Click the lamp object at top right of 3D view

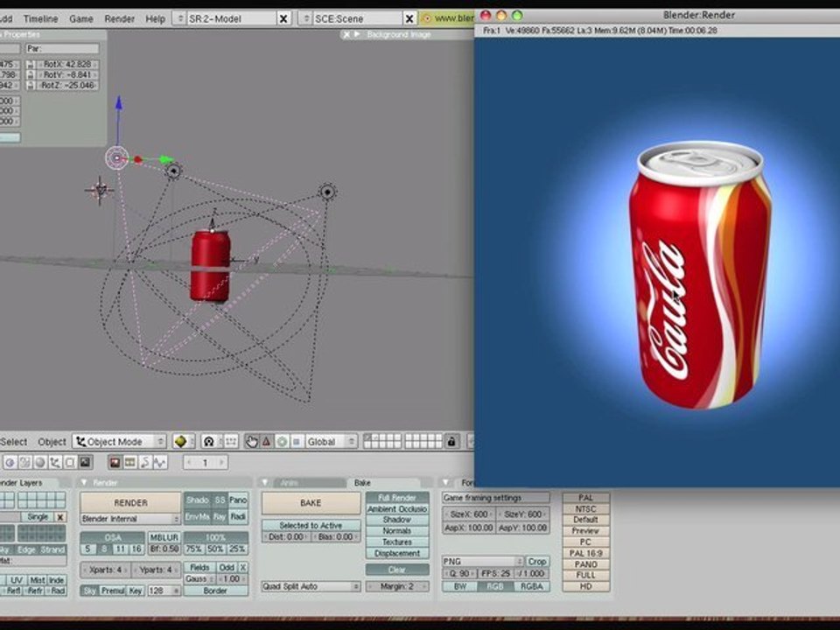tap(327, 192)
